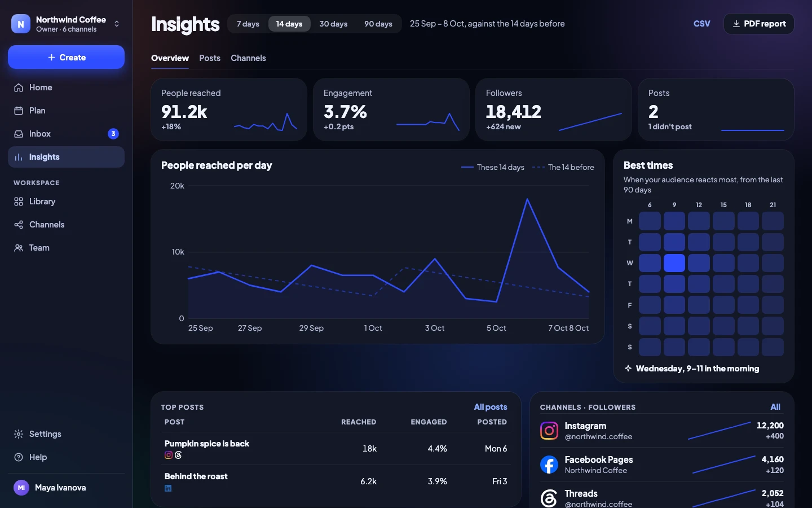Click the Inbox unread badge showing 3

coord(113,134)
